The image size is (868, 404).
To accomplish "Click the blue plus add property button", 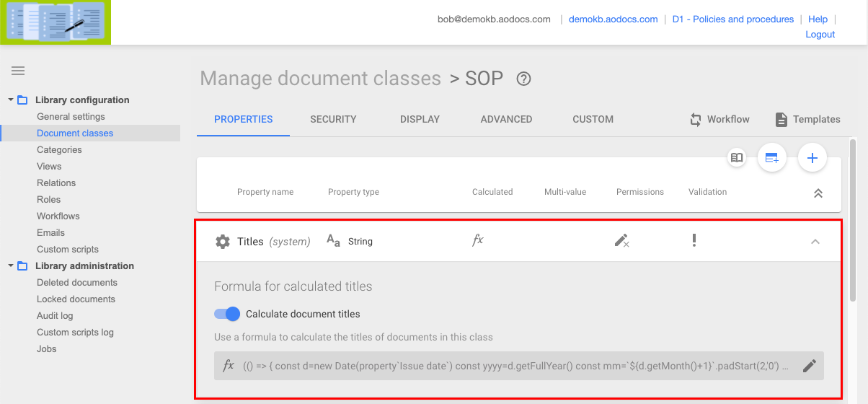I will tap(812, 157).
